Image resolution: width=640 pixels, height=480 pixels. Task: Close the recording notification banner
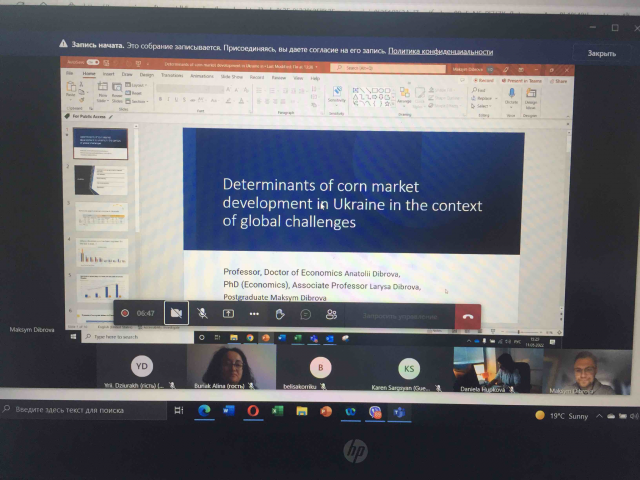pyautogui.click(x=600, y=53)
